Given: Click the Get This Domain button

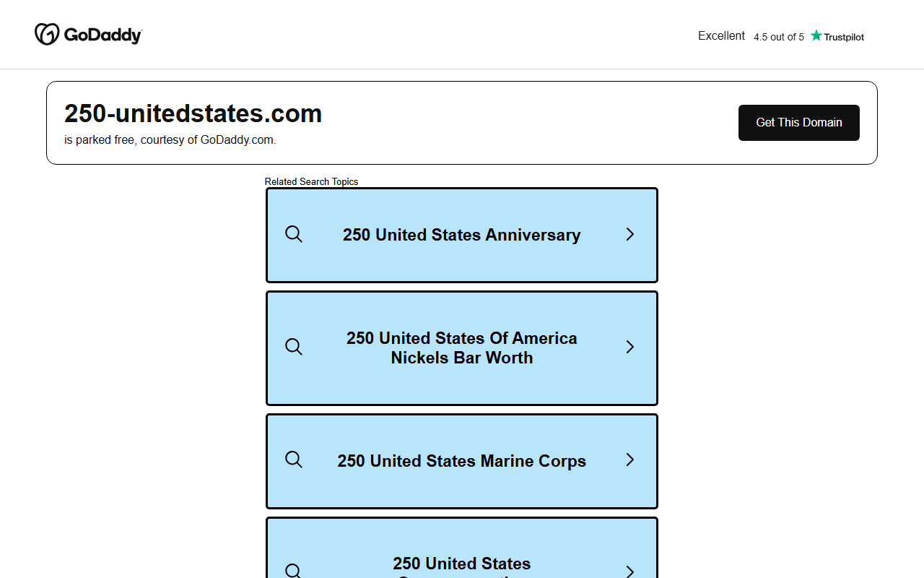Looking at the screenshot, I should click(798, 123).
